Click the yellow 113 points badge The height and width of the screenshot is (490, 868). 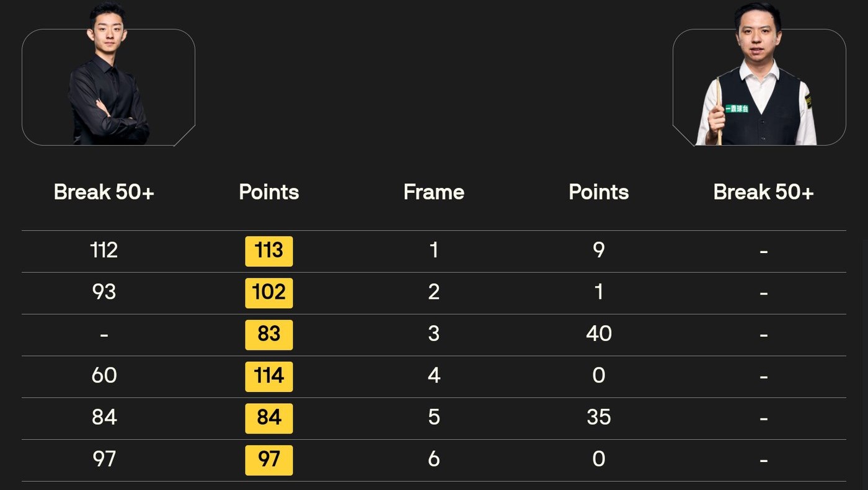[x=269, y=251]
